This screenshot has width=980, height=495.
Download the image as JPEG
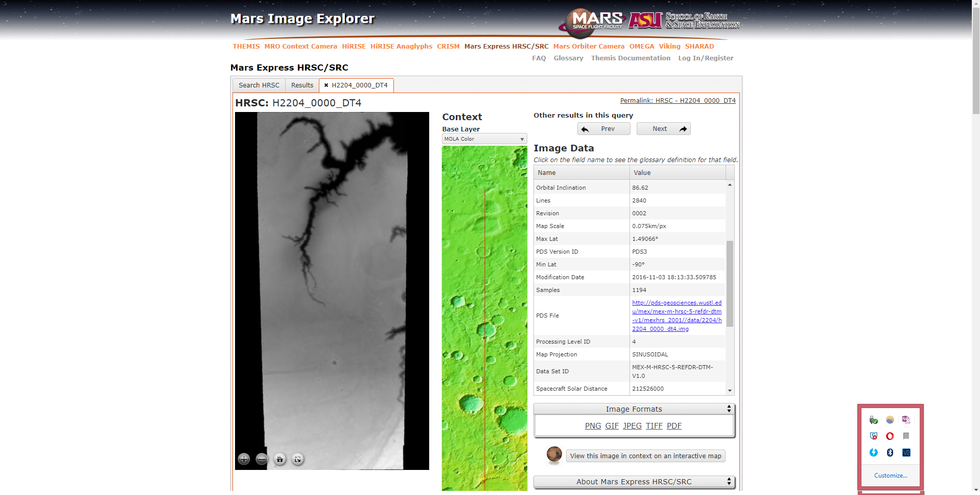[x=633, y=426]
